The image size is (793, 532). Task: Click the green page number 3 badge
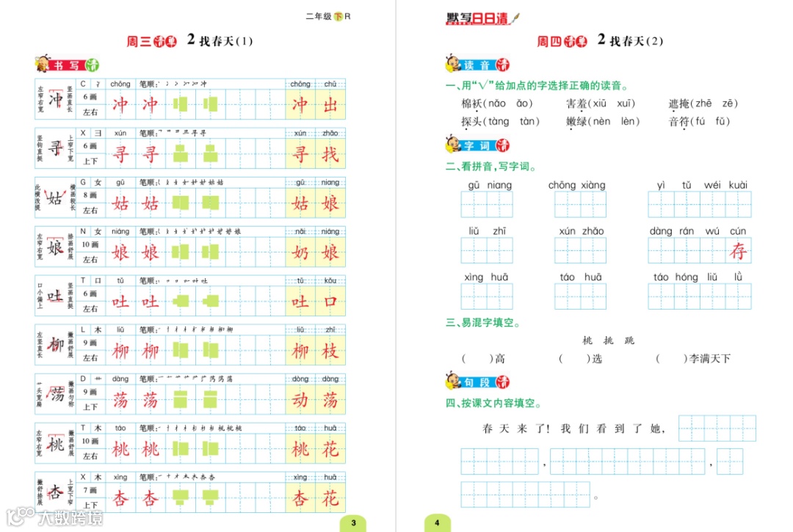pos(353,523)
